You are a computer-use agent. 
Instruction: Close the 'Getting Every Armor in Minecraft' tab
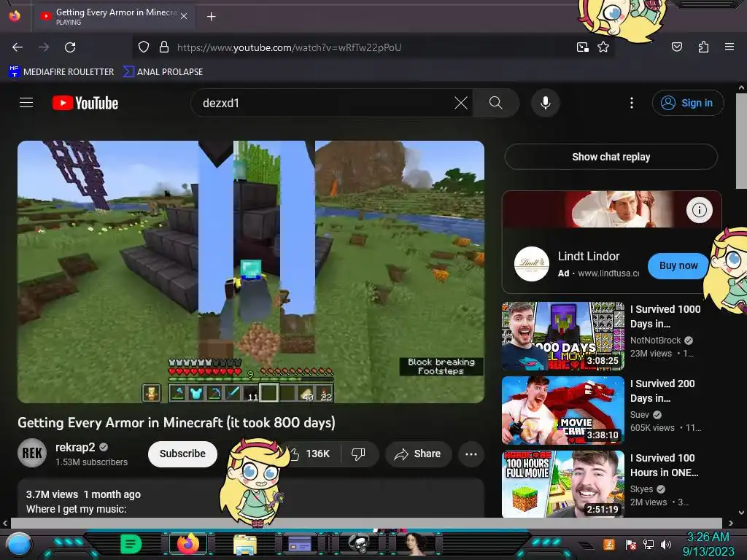tap(184, 16)
